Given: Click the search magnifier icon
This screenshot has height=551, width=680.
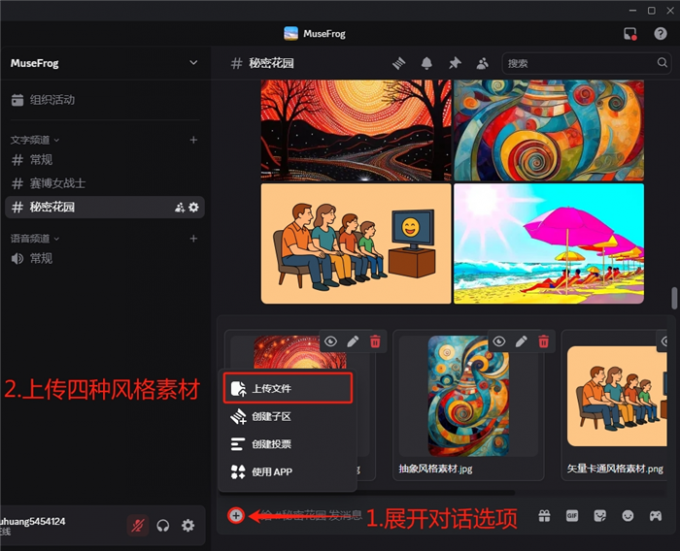Looking at the screenshot, I should (662, 63).
